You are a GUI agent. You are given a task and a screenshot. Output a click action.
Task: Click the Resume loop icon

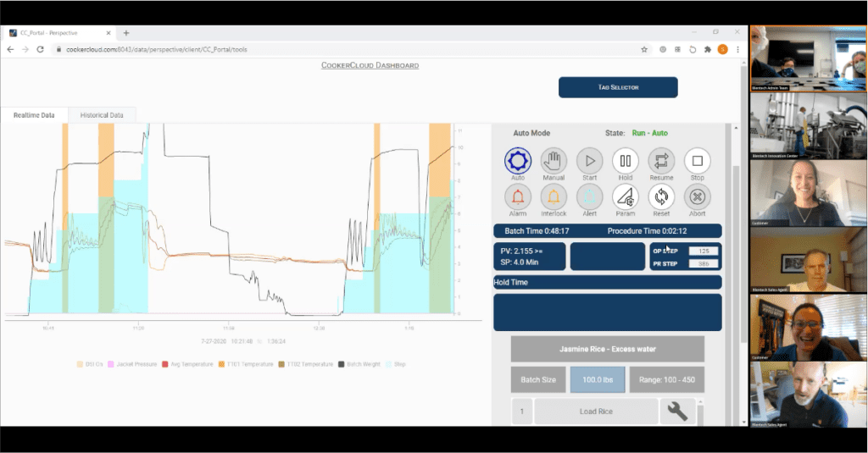pyautogui.click(x=661, y=160)
